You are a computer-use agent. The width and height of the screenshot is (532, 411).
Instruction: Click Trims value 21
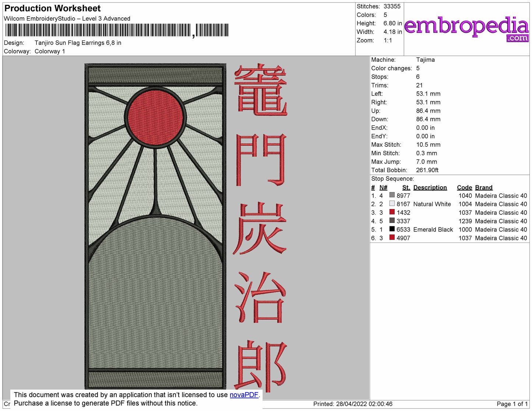tap(420, 85)
